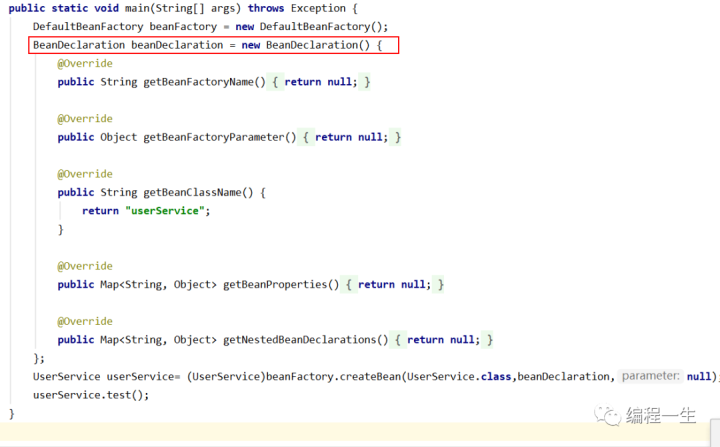Click the getBeanProperties method name
This screenshot has width=720, height=447.
[x=275, y=284]
